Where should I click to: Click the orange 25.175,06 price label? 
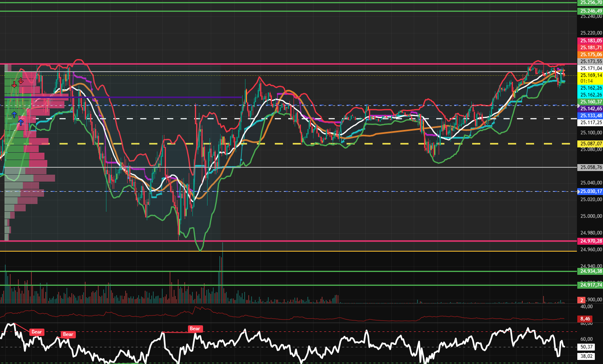pyautogui.click(x=590, y=55)
